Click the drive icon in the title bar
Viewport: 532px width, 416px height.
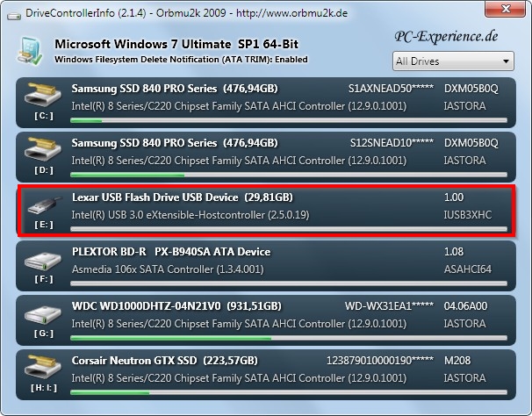click(14, 16)
